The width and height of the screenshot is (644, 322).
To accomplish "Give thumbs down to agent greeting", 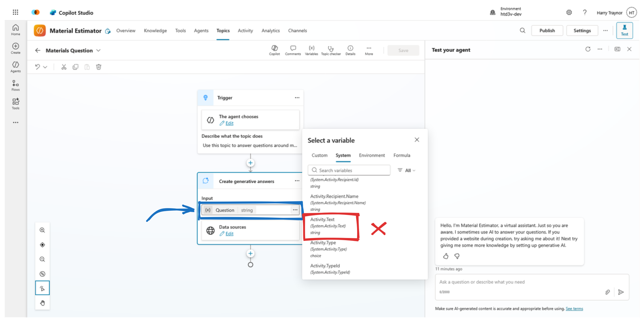I will [457, 256].
